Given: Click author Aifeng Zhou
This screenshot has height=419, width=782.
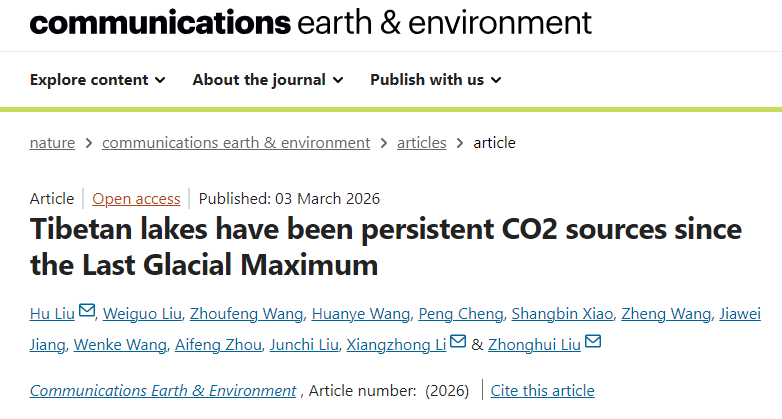Looking at the screenshot, I should 218,345.
